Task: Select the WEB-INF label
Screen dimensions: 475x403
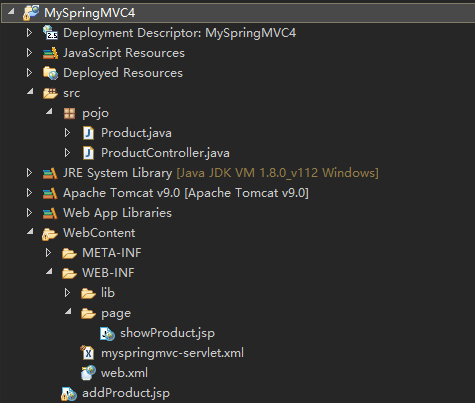Action: pos(108,273)
